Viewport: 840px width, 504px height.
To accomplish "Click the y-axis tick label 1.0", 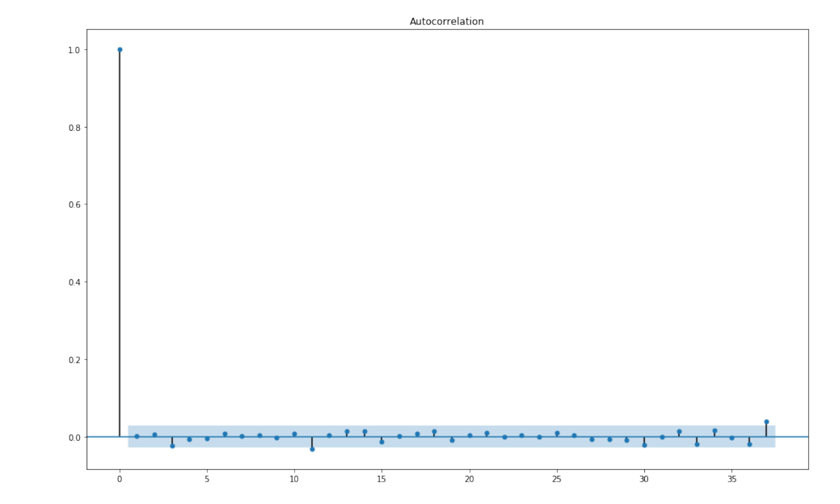I will (x=74, y=50).
